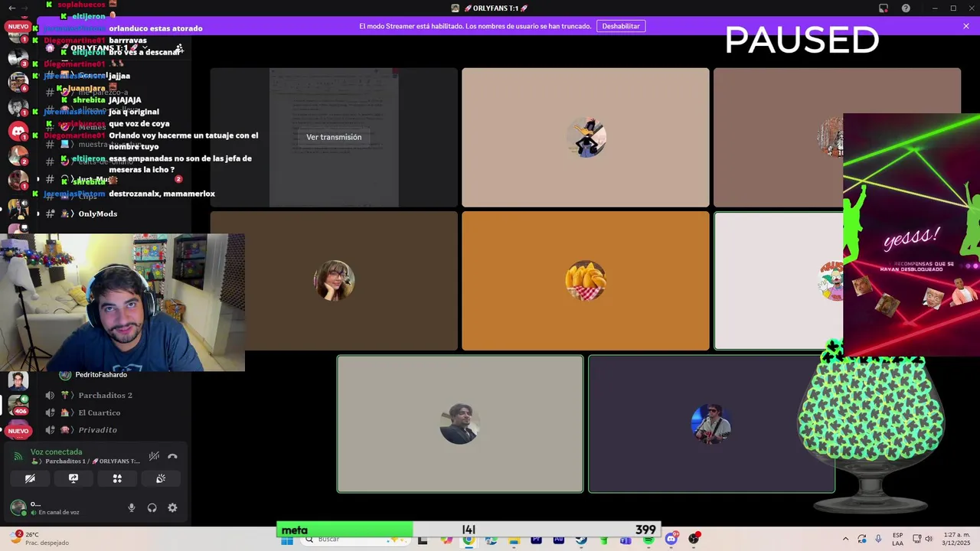Open voice connection signal details

click(x=18, y=456)
